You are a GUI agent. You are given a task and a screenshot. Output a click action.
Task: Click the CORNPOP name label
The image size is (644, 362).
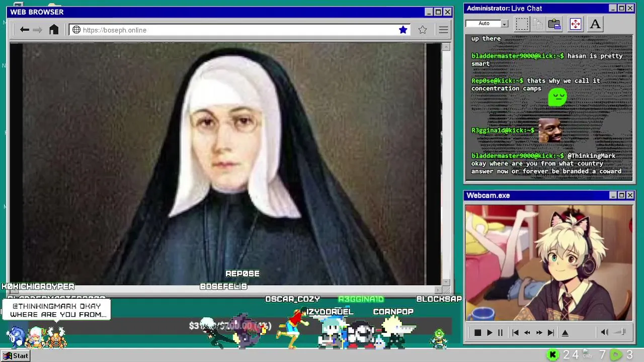(393, 312)
